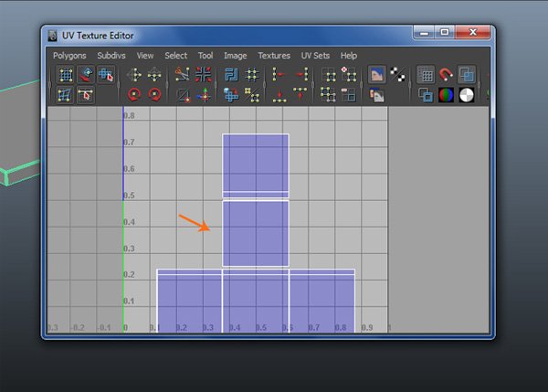Click the scissors Cut UV Edges icon
Image resolution: width=548 pixels, height=392 pixels.
point(183,75)
